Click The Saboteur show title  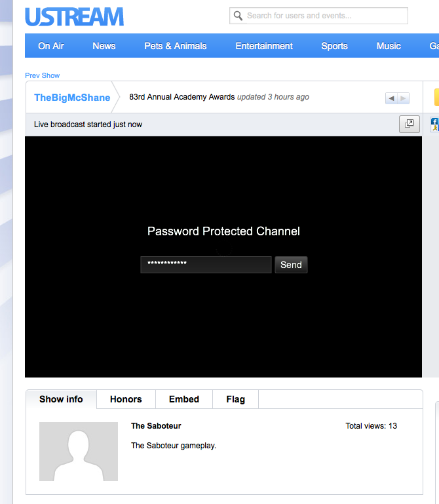pos(156,426)
